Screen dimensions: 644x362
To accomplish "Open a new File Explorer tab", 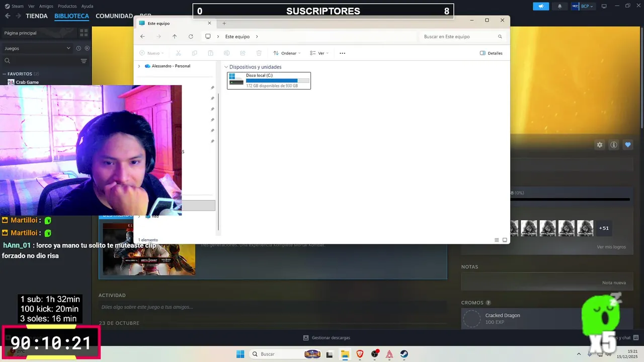I will 224,23.
